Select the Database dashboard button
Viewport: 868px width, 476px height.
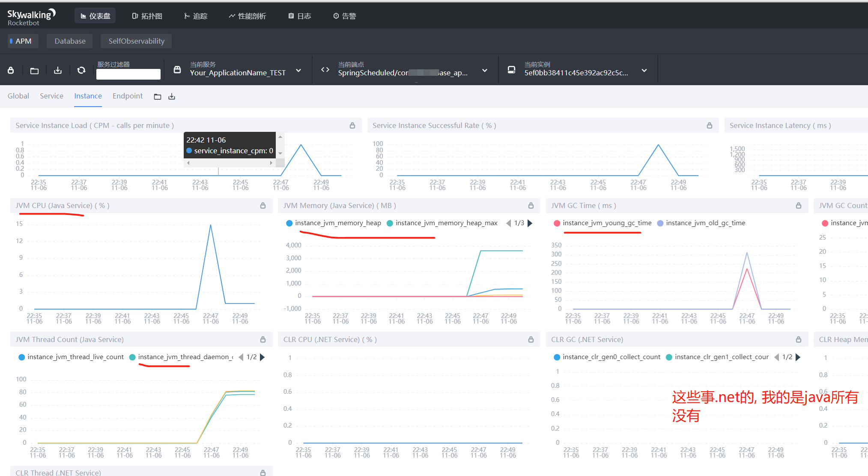[x=70, y=41]
